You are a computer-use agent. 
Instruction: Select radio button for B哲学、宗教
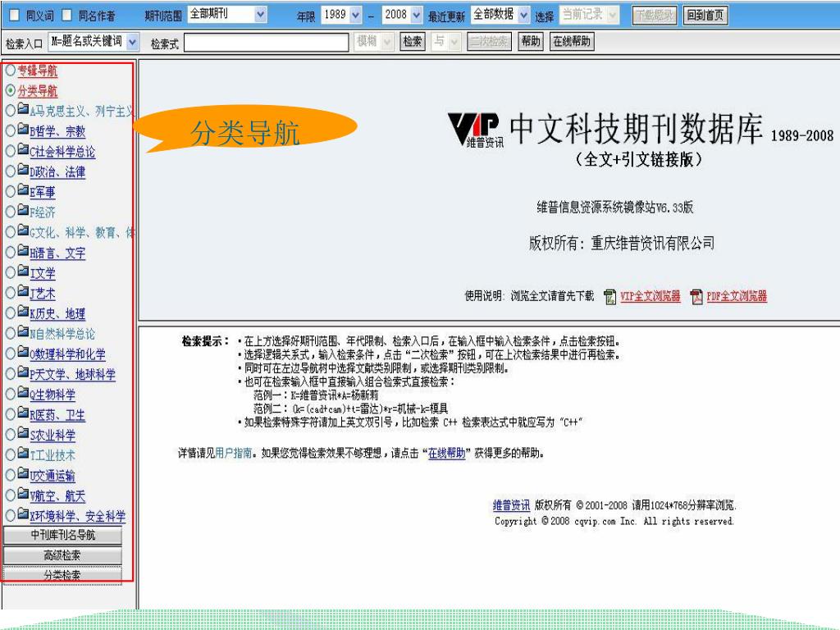pos(10,130)
